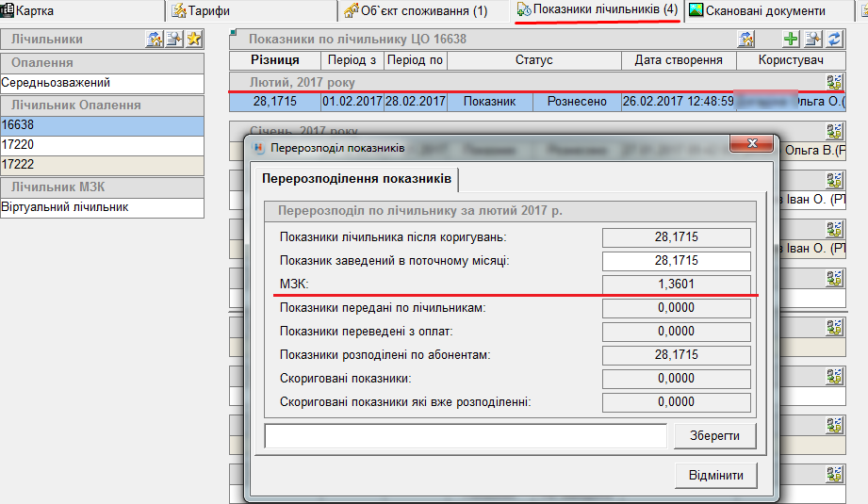Switch to the Картка tab
This screenshot has height=504, width=868.
pyautogui.click(x=28, y=11)
